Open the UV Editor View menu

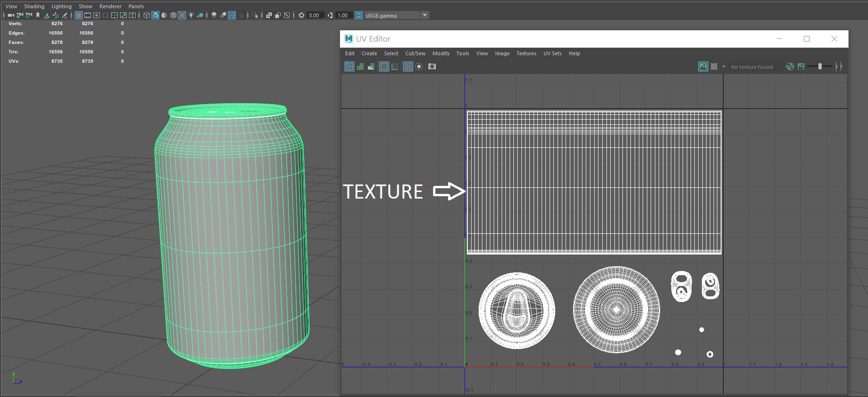[482, 53]
